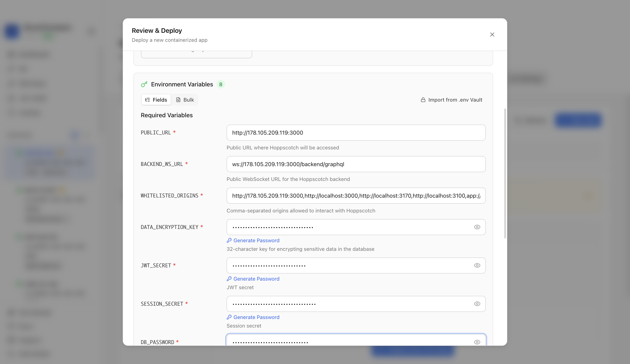Show the DB_PASSWORD value with eye icon
The height and width of the screenshot is (364, 630).
tap(477, 342)
